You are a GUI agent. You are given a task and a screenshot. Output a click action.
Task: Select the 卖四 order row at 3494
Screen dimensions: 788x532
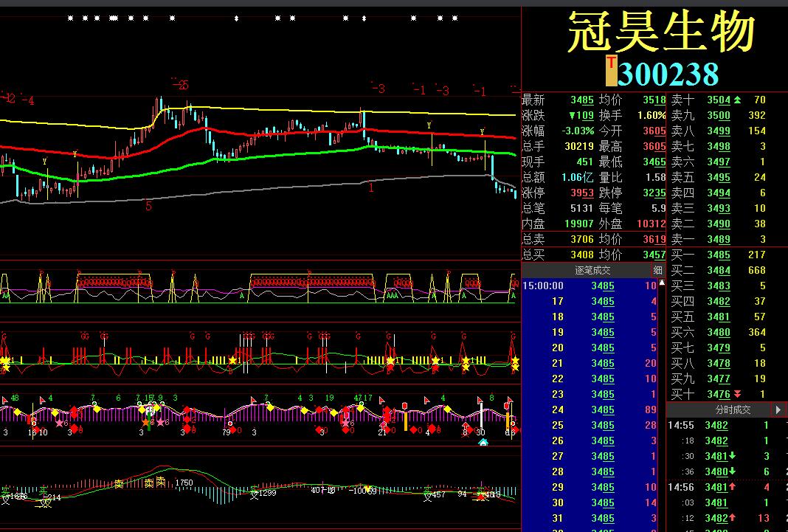719,193
